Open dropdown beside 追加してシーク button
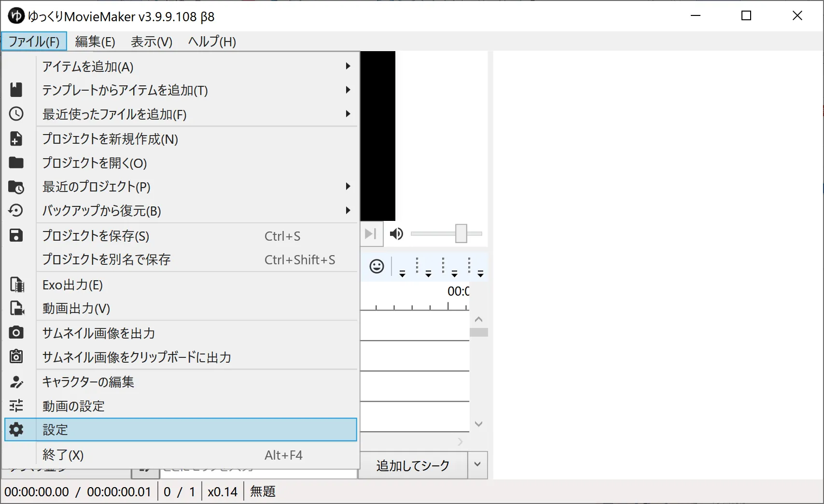This screenshot has width=824, height=504. (x=477, y=465)
